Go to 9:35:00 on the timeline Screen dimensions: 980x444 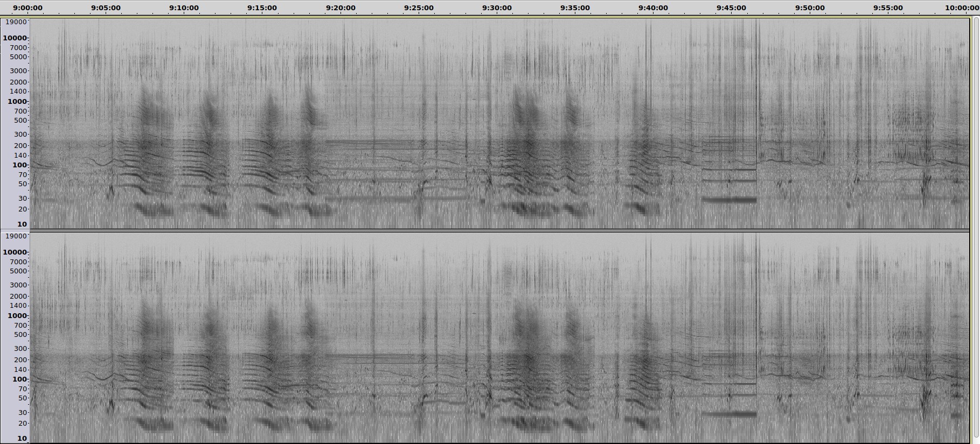(x=575, y=8)
